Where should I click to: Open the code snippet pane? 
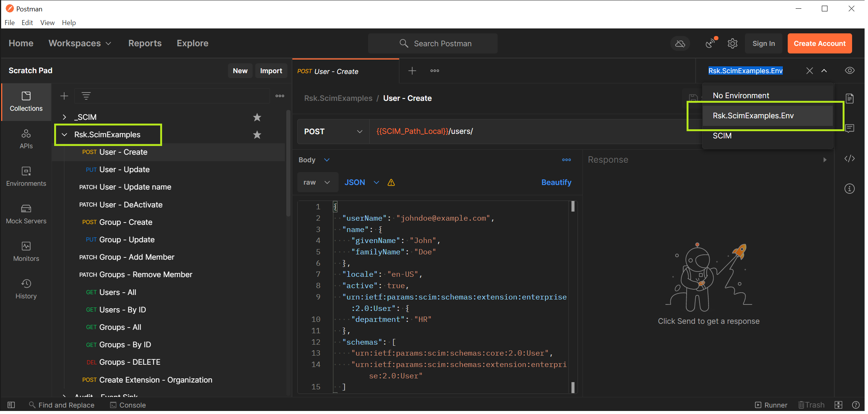click(x=850, y=159)
